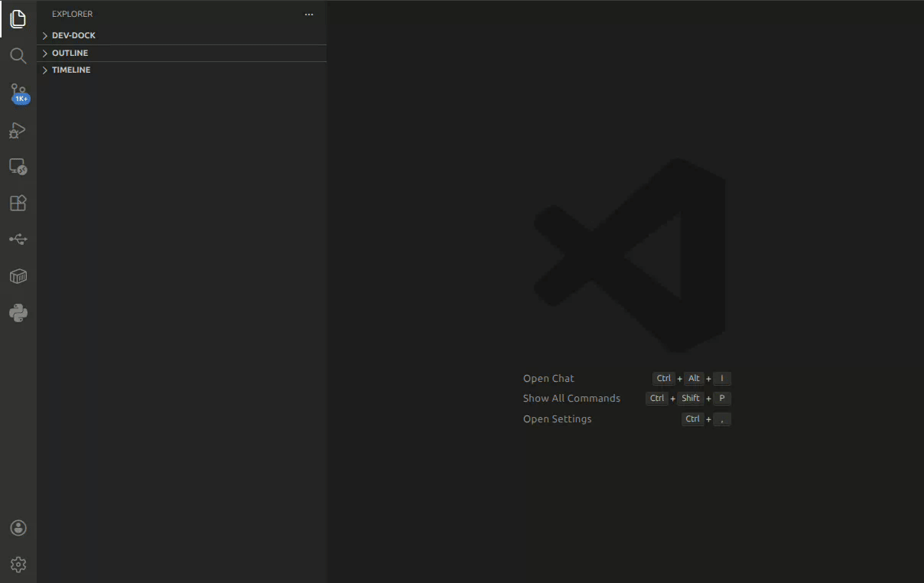Screen dimensions: 924x583
Task: Open the Explorer view in activity bar
Action: tap(18, 19)
